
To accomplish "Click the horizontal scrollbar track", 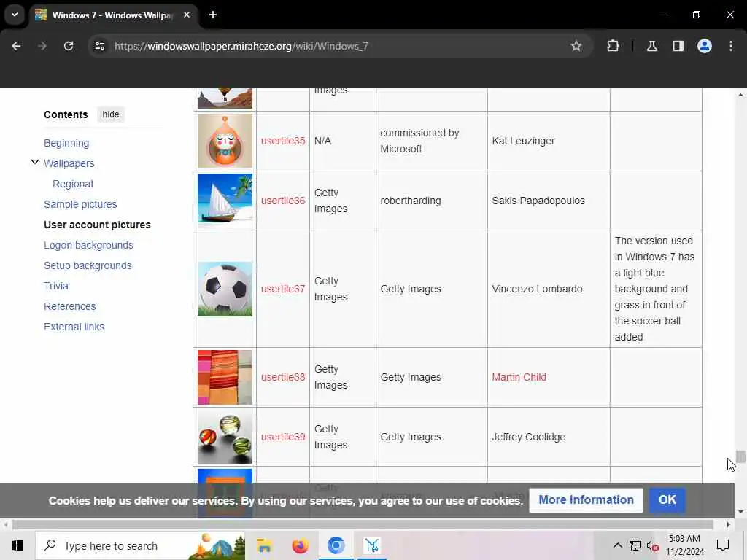I will pos(362,525).
